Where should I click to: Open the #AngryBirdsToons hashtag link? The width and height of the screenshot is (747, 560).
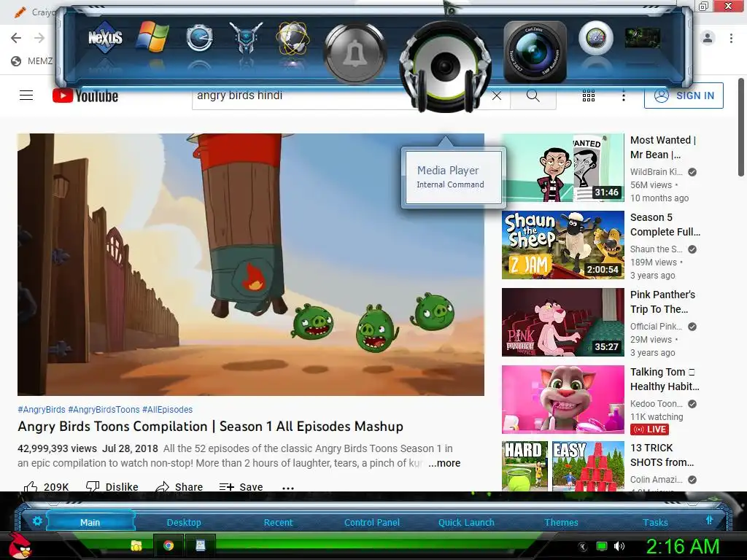tap(104, 410)
